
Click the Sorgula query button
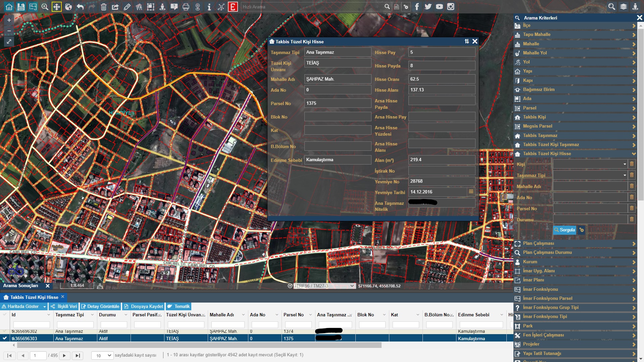[x=564, y=230]
